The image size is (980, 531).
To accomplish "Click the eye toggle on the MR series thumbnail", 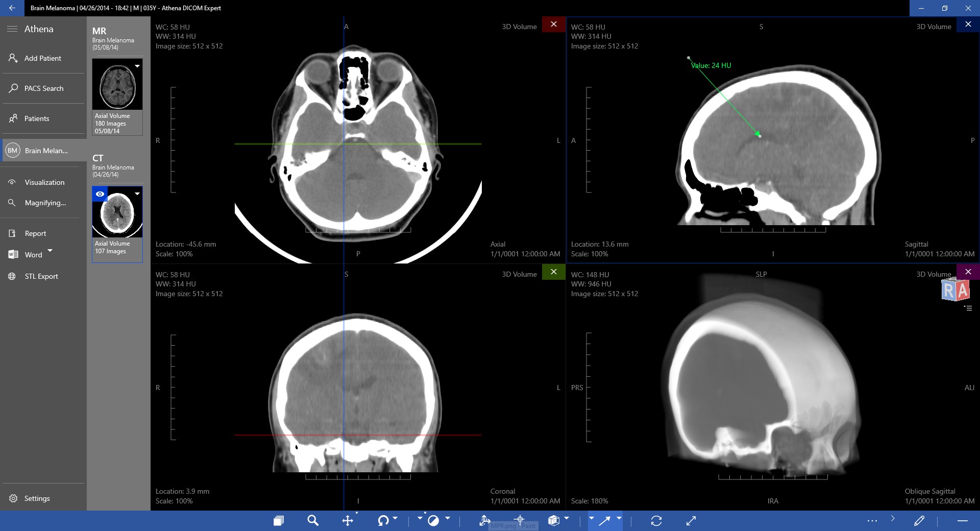I will coord(101,66).
